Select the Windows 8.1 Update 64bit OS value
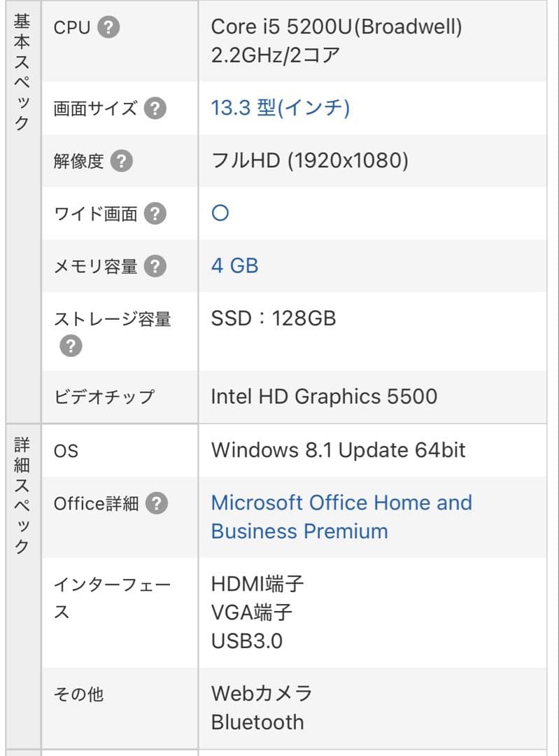559x756 pixels. coord(338,450)
